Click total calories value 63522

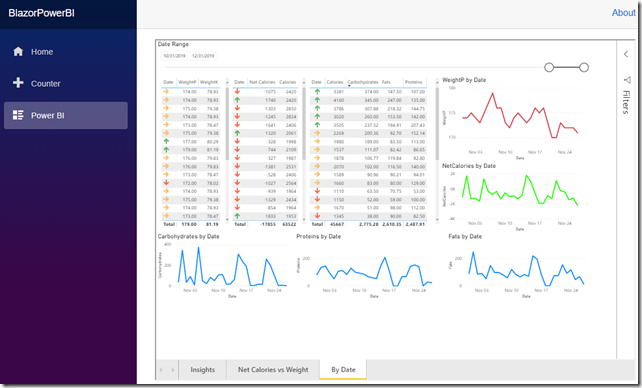[289, 224]
